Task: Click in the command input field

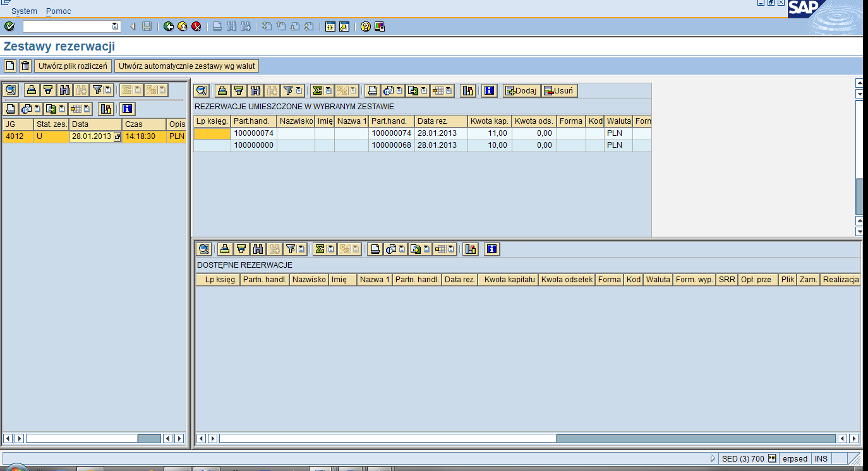Action: [x=67, y=27]
